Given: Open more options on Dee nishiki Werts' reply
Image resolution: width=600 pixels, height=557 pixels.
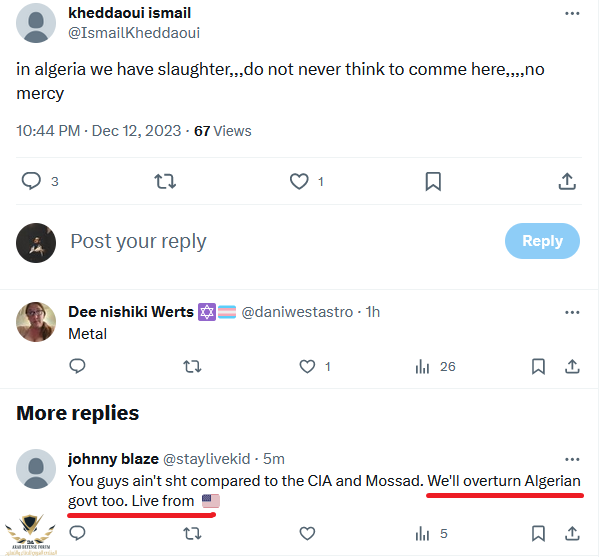Looking at the screenshot, I should (x=572, y=312).
